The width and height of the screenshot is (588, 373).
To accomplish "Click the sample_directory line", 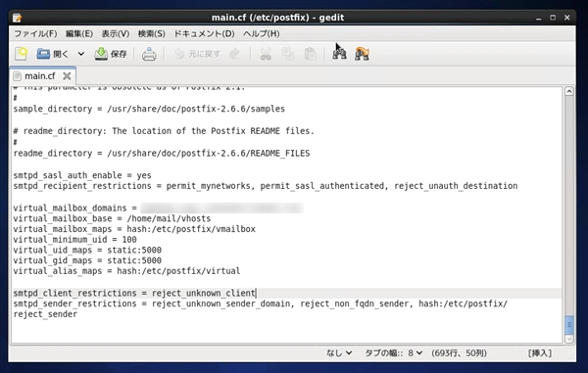I will (x=149, y=109).
